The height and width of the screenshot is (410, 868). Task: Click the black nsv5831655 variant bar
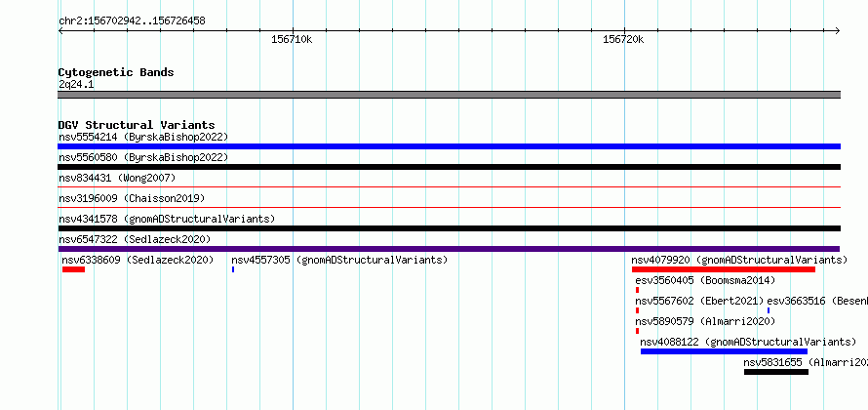point(776,372)
